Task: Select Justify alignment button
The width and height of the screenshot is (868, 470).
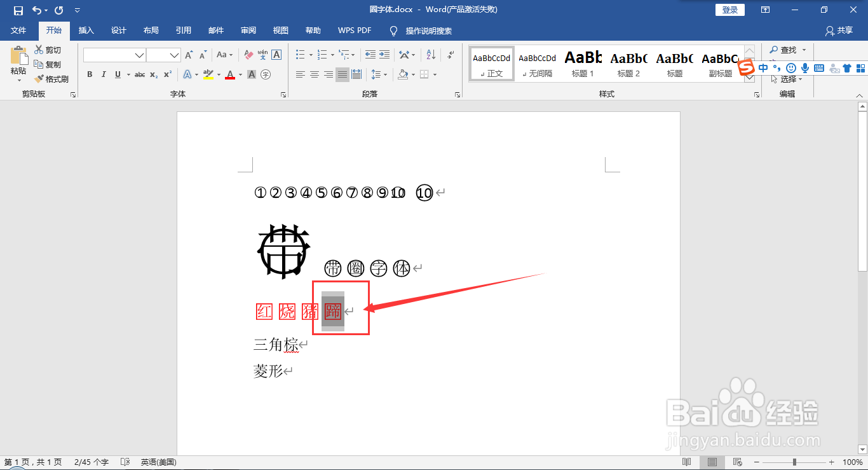Action: pos(342,74)
